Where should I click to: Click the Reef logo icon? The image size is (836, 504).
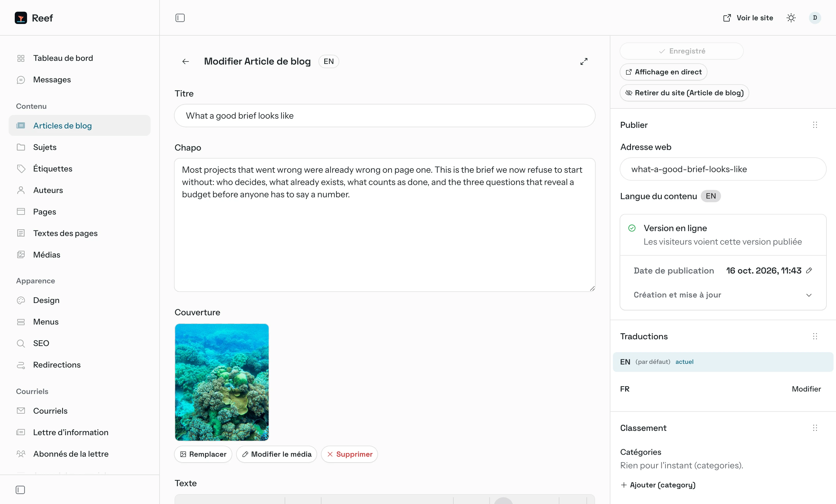[x=21, y=18]
